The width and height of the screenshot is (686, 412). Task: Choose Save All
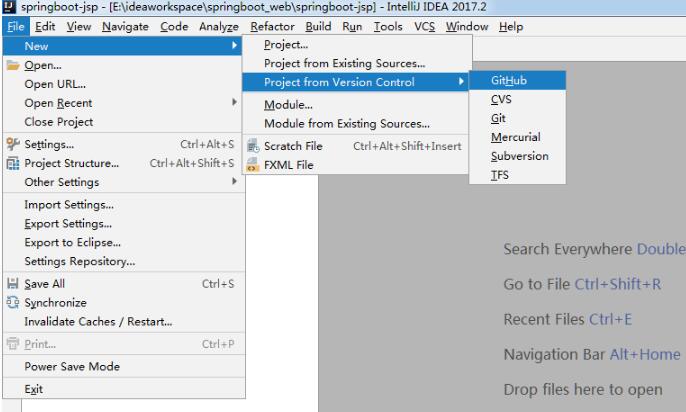pyautogui.click(x=122, y=284)
